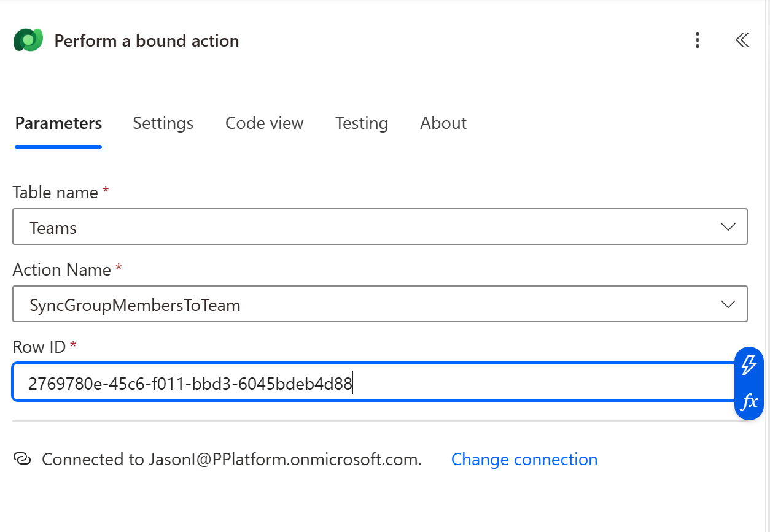This screenshot has height=532, width=770.
Task: Go to the Code view tab
Action: click(x=264, y=123)
